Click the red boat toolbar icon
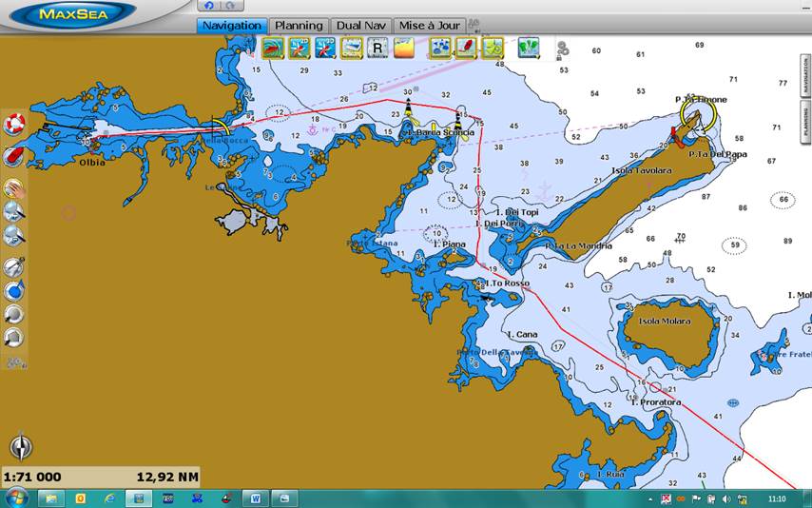This screenshot has width=812, height=508. pyautogui.click(x=466, y=48)
